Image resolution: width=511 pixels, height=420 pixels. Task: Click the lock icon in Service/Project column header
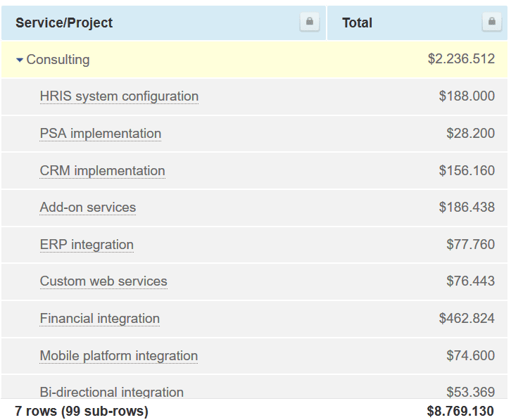(x=309, y=22)
